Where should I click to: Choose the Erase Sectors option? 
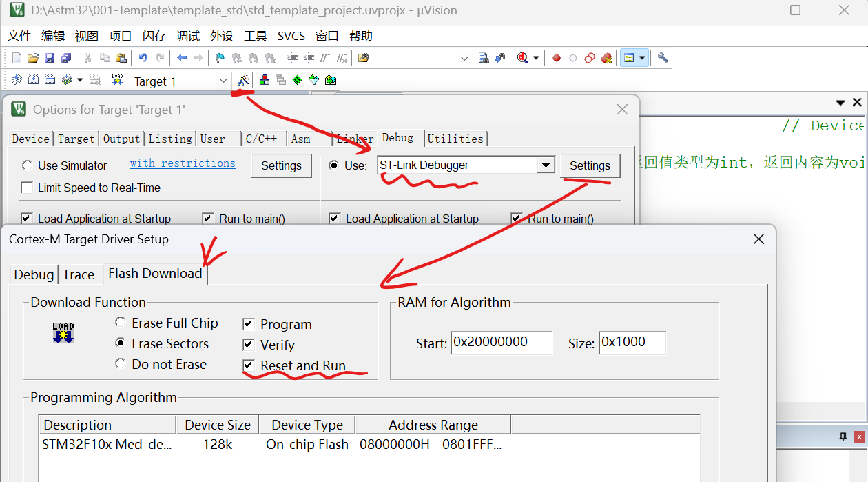[121, 343]
